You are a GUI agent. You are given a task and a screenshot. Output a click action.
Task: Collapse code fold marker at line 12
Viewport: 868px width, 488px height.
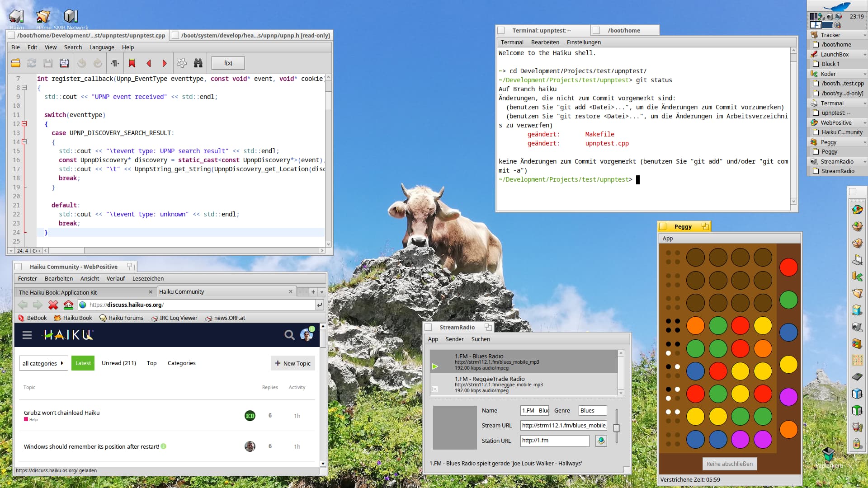click(24, 124)
